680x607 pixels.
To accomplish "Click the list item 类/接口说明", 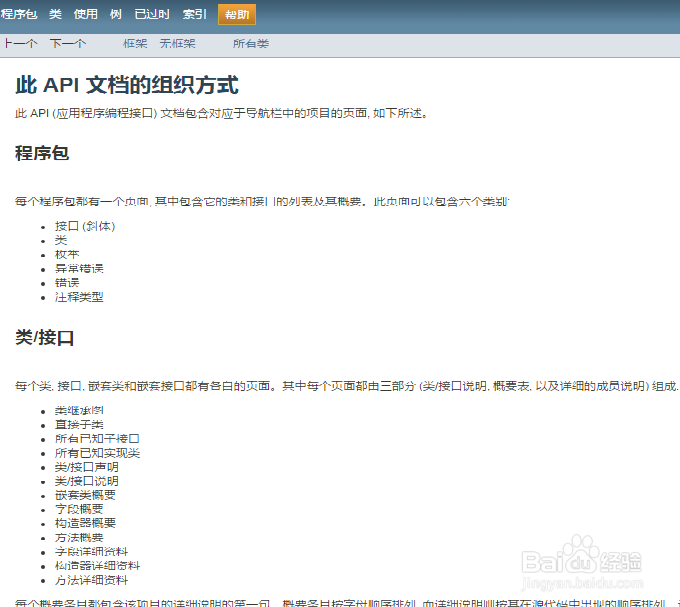I will pos(87,481).
